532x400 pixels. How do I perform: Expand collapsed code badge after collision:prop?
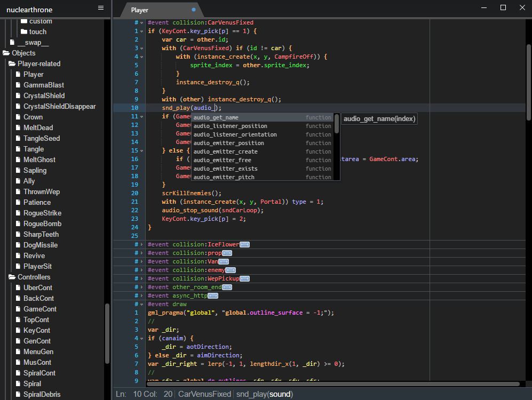click(x=227, y=253)
